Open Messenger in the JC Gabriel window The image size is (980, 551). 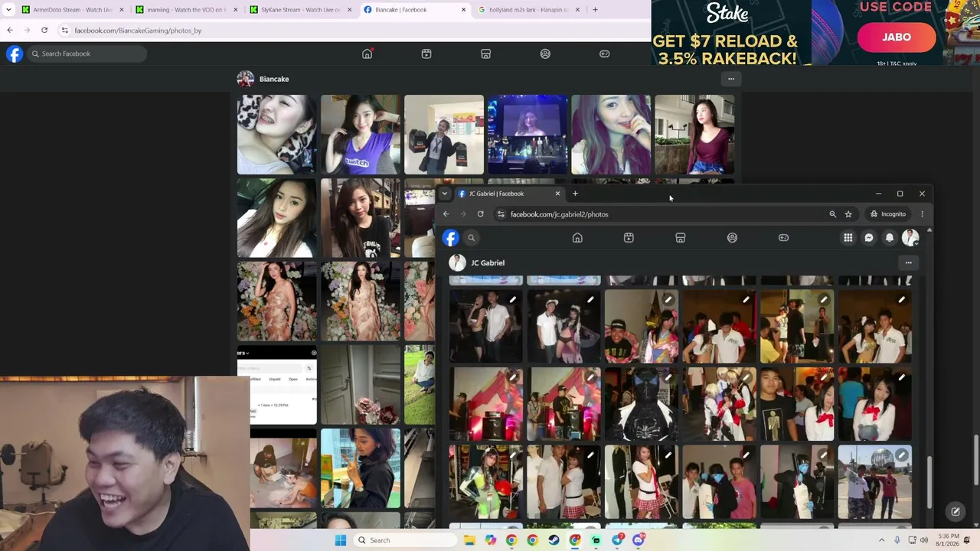[869, 238]
